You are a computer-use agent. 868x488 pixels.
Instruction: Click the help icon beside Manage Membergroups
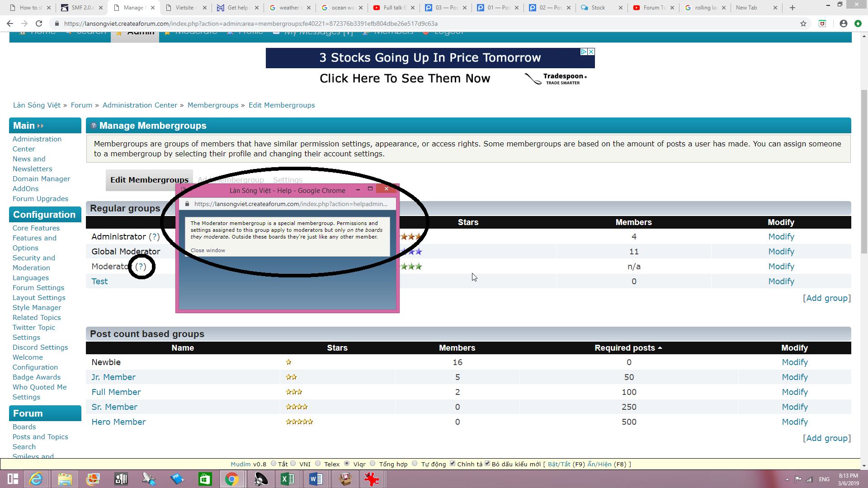click(94, 126)
